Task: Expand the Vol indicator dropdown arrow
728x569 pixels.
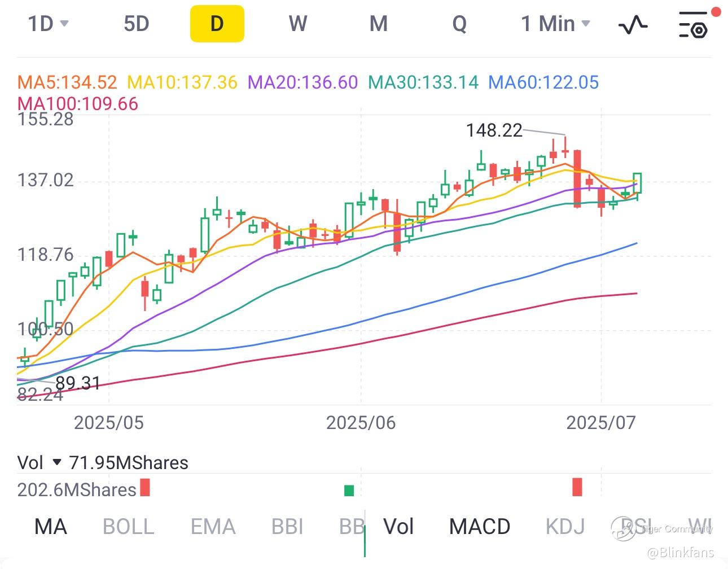Action: (x=56, y=462)
